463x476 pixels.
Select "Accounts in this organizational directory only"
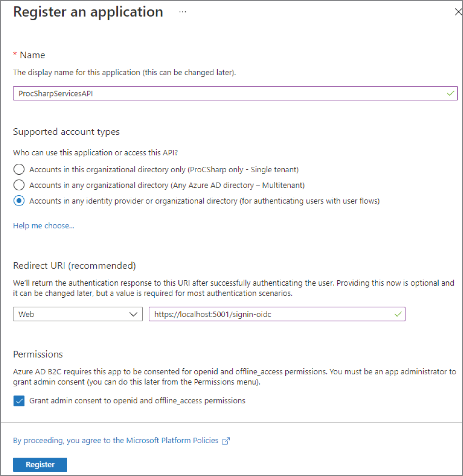[x=19, y=169]
